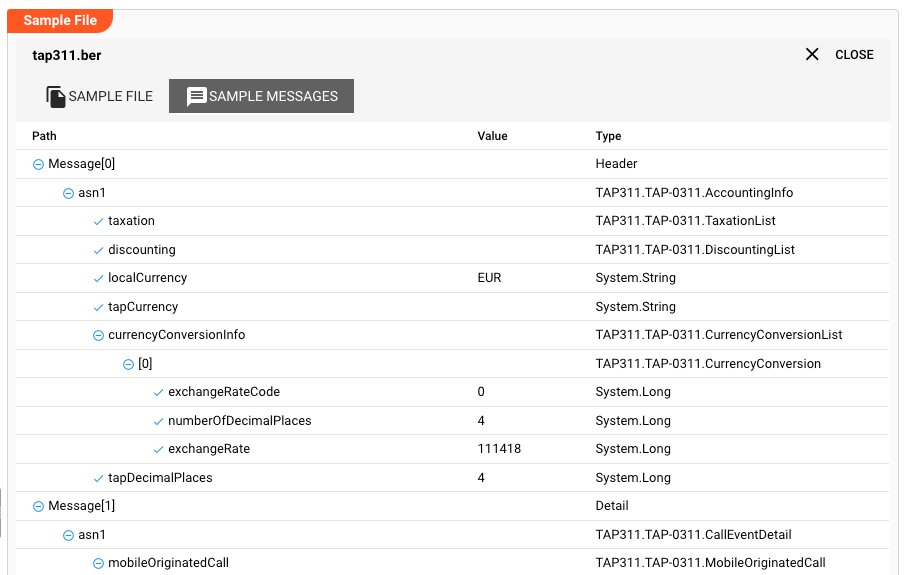Select the localCurrency row label
The height and width of the screenshot is (575, 908).
coord(148,278)
